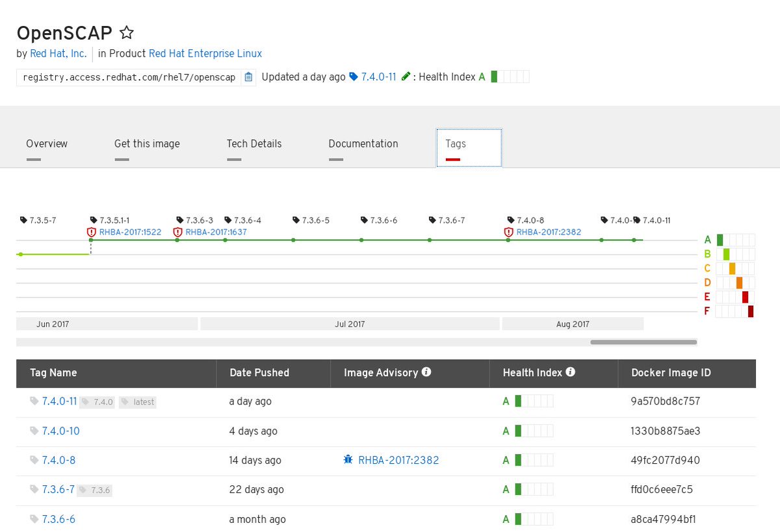Click the Jul 2017 month bar
This screenshot has height=532, width=780.
pyautogui.click(x=350, y=323)
